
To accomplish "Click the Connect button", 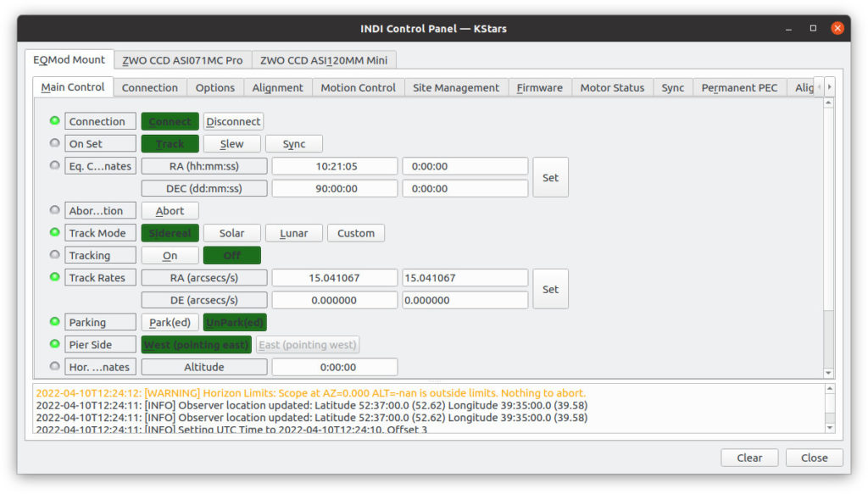I will pyautogui.click(x=170, y=121).
